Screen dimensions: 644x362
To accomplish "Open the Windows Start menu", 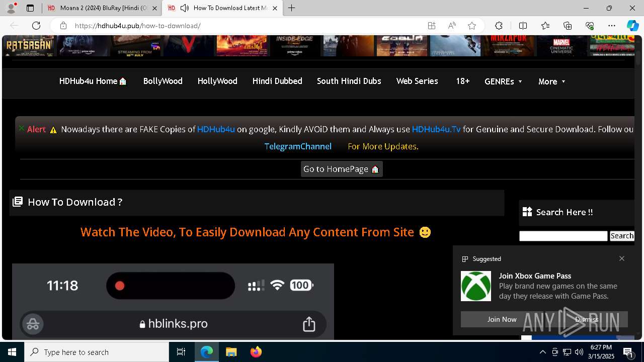I will pyautogui.click(x=12, y=352).
